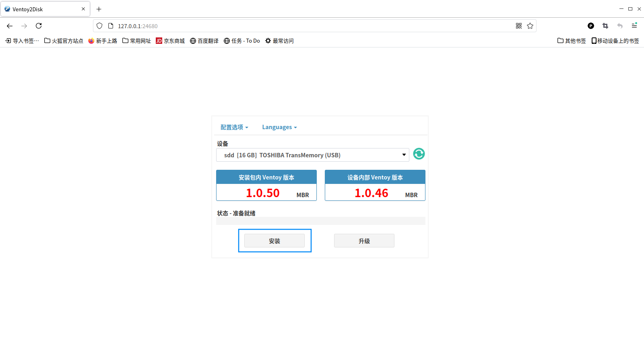Click the crop screenshot toolbar icon
The height and width of the screenshot is (344, 644).
(605, 26)
